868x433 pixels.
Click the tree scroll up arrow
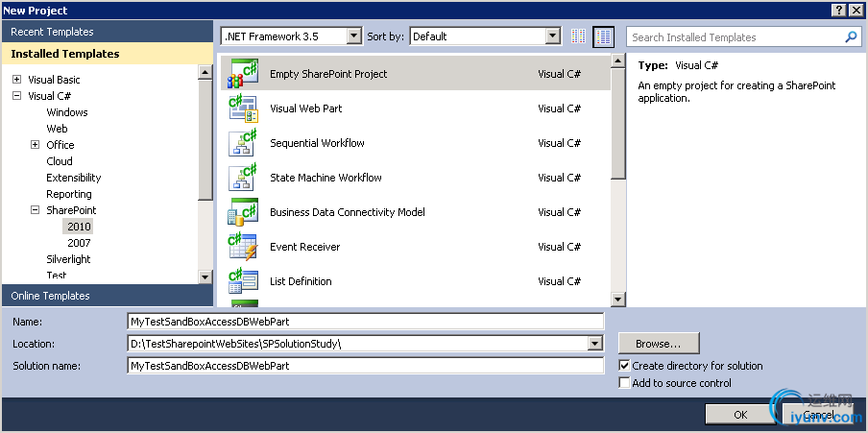[205, 72]
